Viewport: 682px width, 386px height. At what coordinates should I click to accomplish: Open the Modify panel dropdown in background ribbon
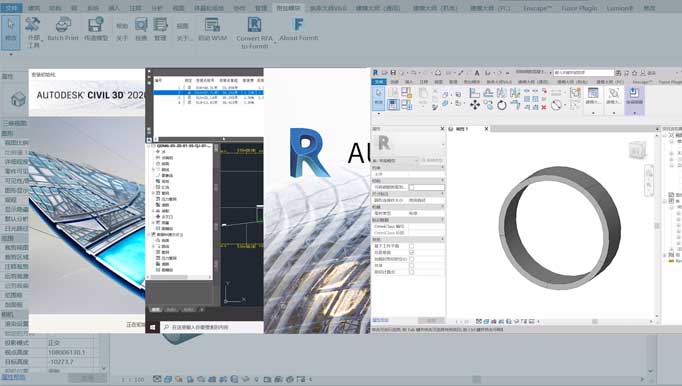coord(10,54)
